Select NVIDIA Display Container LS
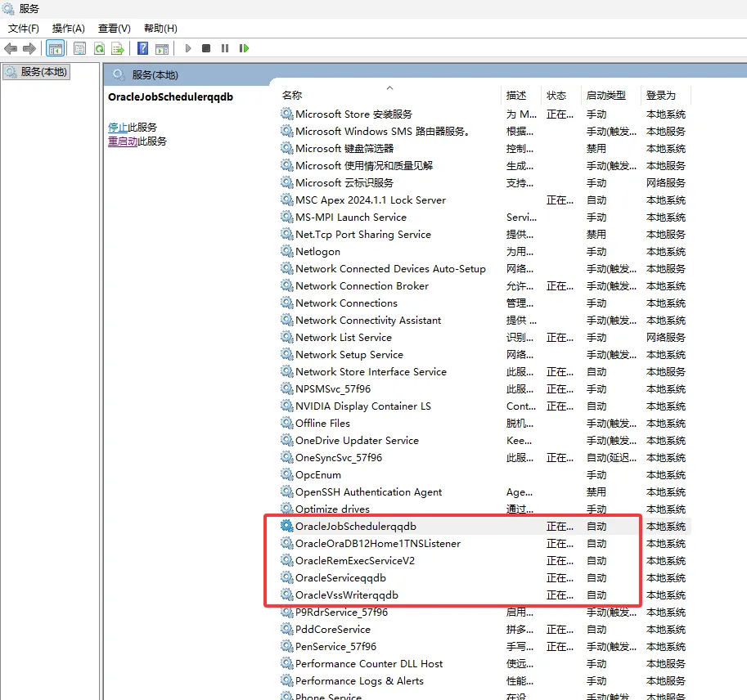This screenshot has width=747, height=700. [484, 406]
